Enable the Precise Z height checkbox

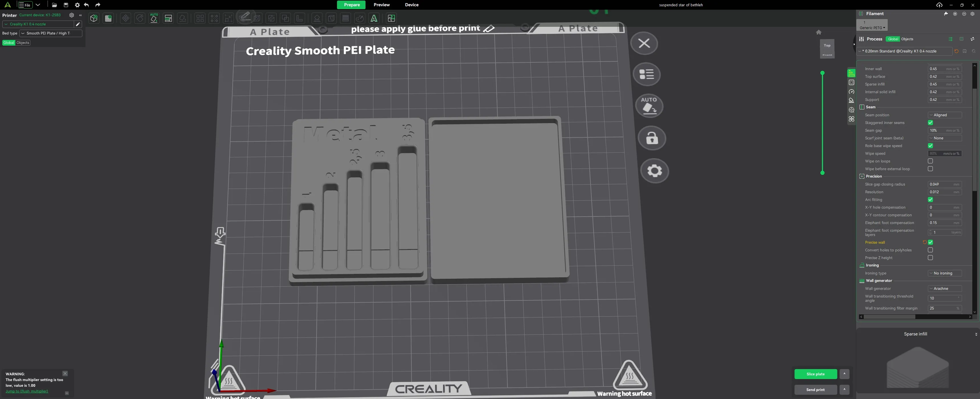(x=930, y=258)
